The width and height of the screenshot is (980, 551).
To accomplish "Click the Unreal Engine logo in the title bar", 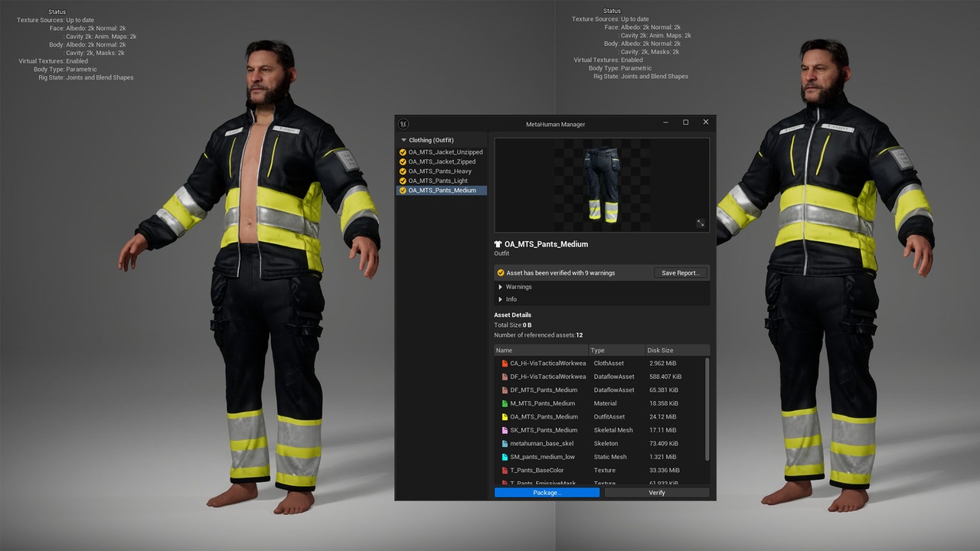I will [403, 124].
